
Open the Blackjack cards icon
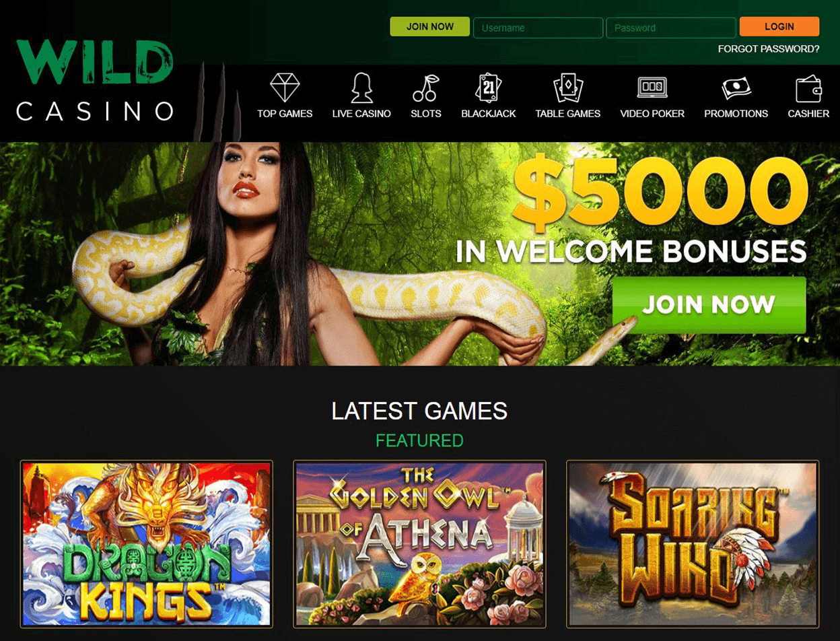click(x=488, y=88)
